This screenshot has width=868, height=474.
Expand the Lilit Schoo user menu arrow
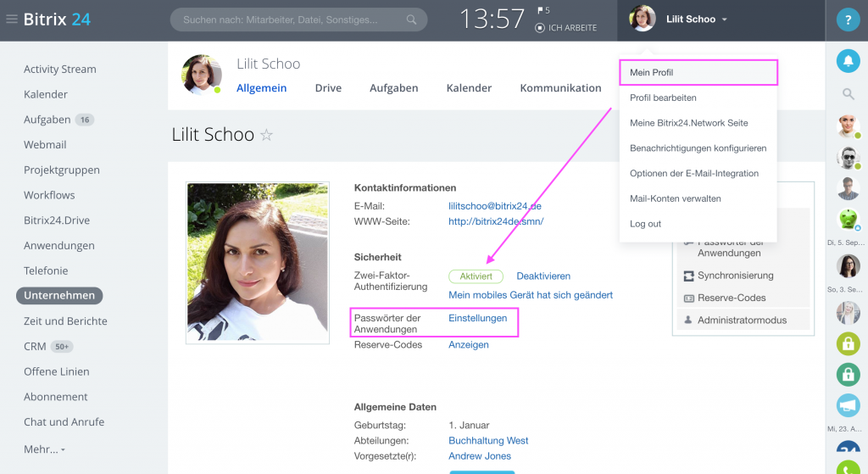click(724, 20)
